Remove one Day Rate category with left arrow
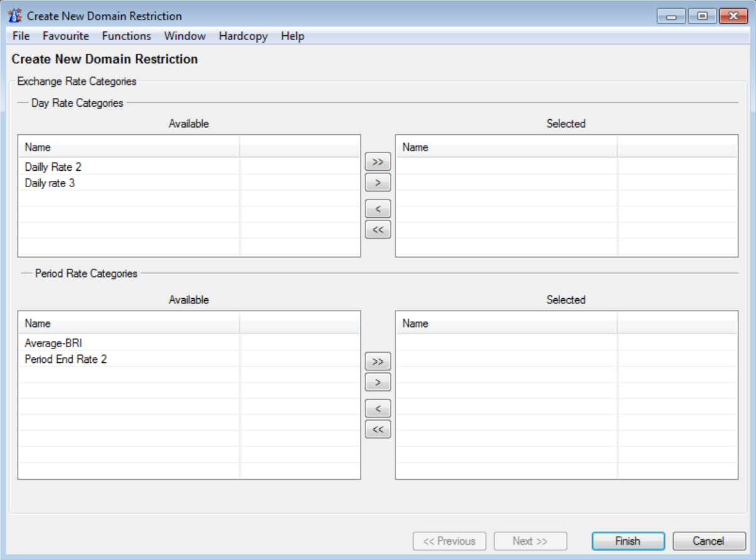This screenshot has width=756, height=560. pos(377,209)
